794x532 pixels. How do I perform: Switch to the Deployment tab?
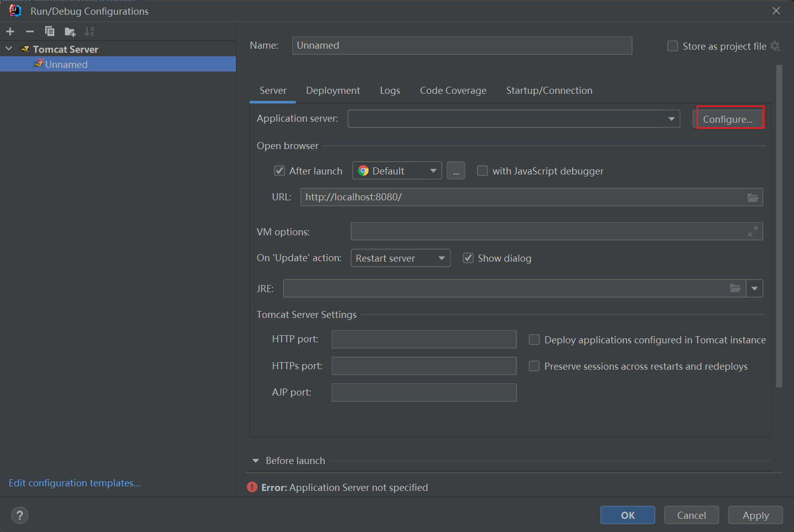[x=333, y=90]
